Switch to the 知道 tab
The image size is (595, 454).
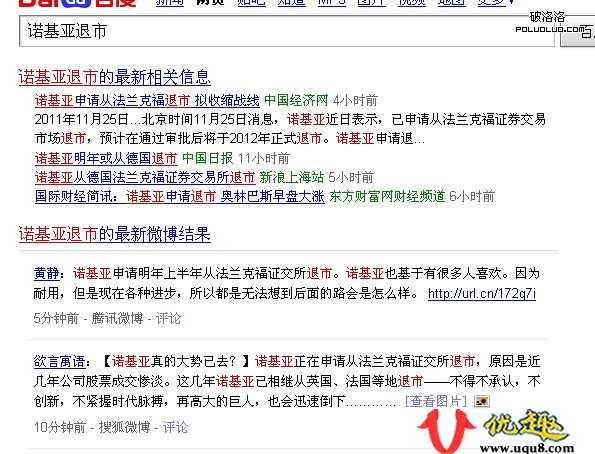click(292, 3)
